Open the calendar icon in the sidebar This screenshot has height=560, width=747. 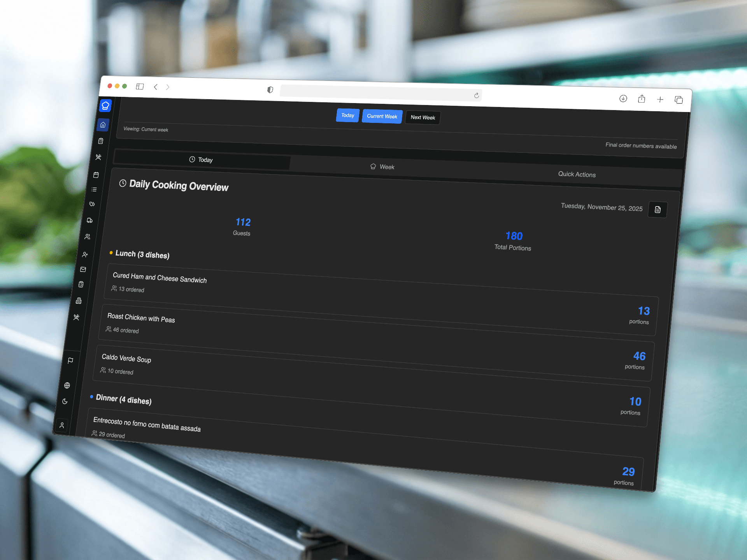tap(96, 175)
